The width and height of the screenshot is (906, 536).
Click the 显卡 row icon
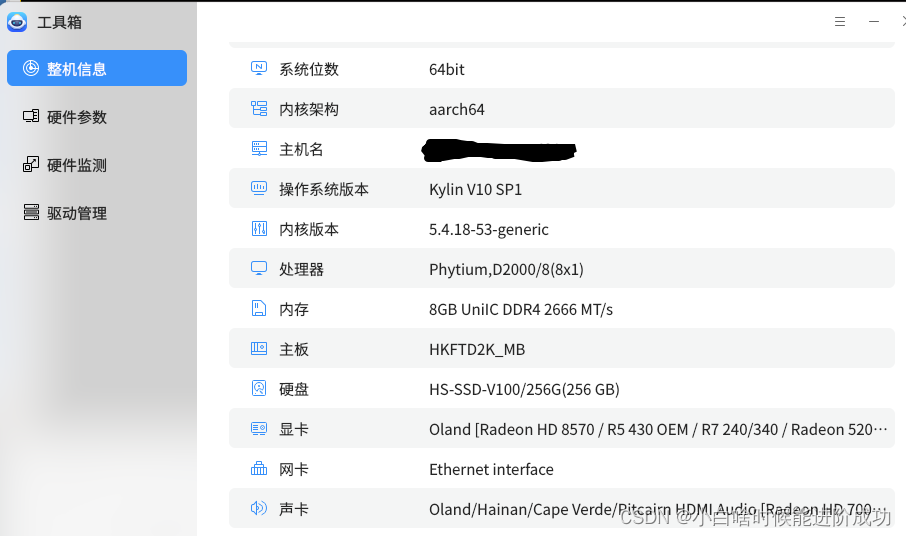click(x=259, y=429)
